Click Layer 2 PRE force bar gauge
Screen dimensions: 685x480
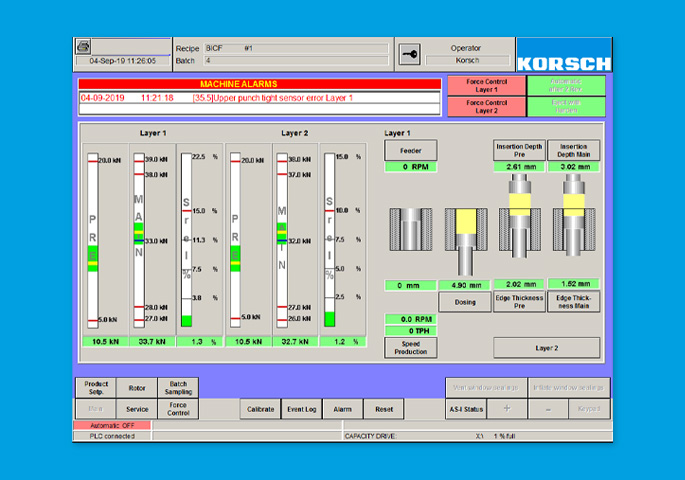click(x=235, y=240)
